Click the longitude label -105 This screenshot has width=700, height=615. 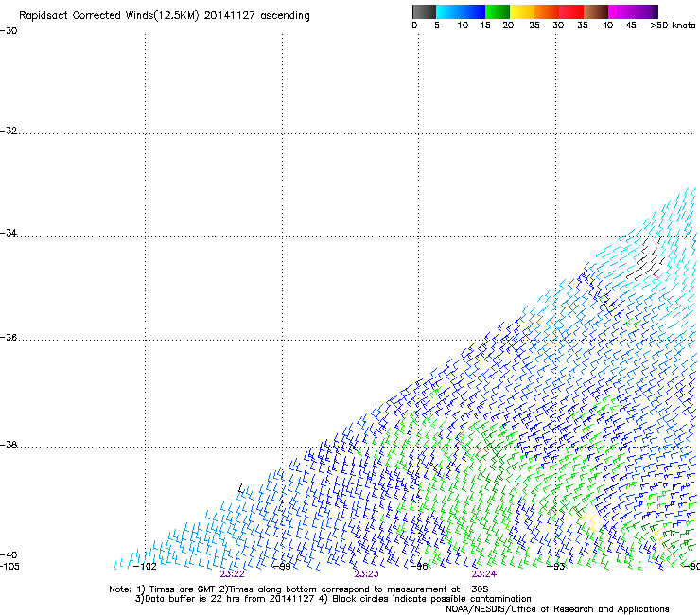tap(9, 567)
